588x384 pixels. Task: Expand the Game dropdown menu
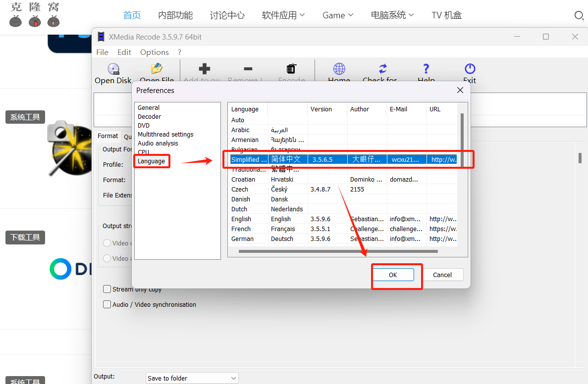(x=338, y=15)
